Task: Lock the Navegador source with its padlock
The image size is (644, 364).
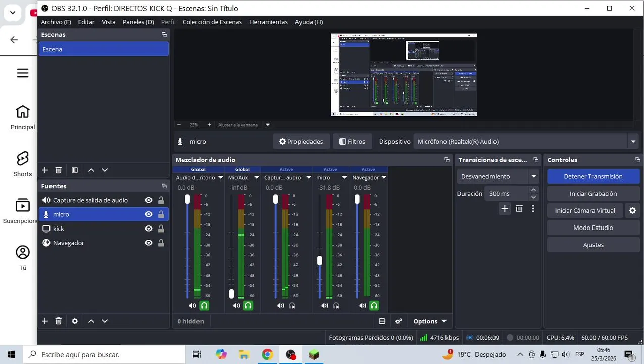Action: pyautogui.click(x=161, y=243)
